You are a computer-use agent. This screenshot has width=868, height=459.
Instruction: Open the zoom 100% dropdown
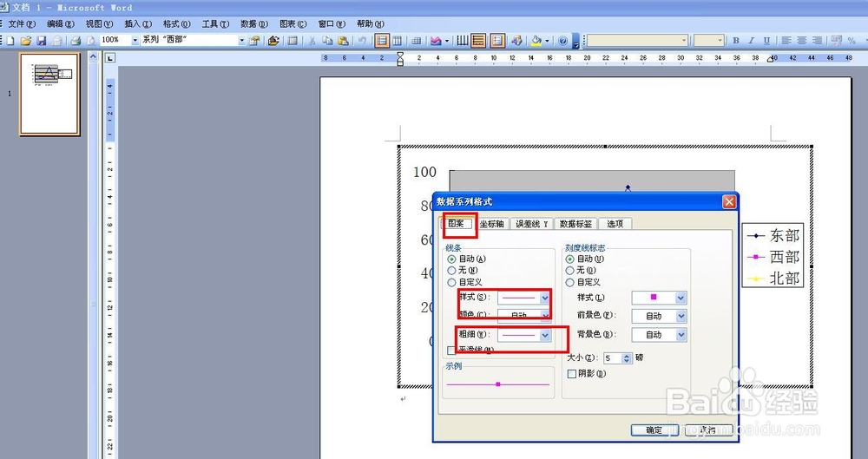pyautogui.click(x=135, y=41)
